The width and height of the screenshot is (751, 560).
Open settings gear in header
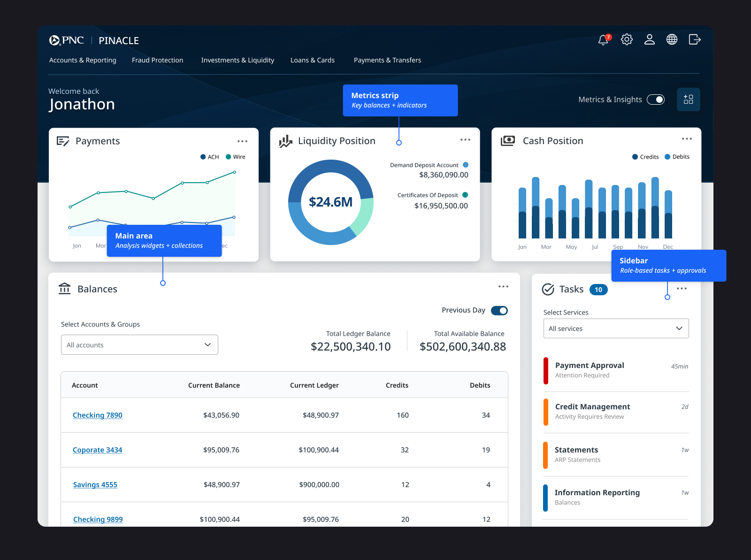627,39
